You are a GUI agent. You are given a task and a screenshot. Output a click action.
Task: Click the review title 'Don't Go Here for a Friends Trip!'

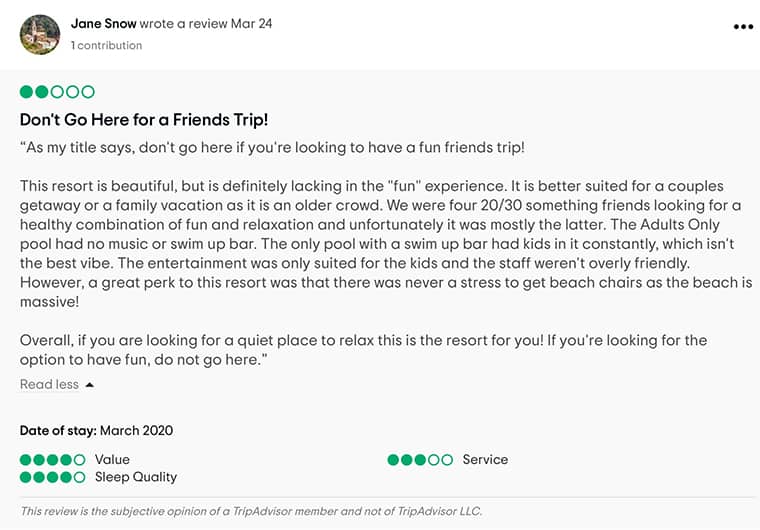(x=144, y=120)
